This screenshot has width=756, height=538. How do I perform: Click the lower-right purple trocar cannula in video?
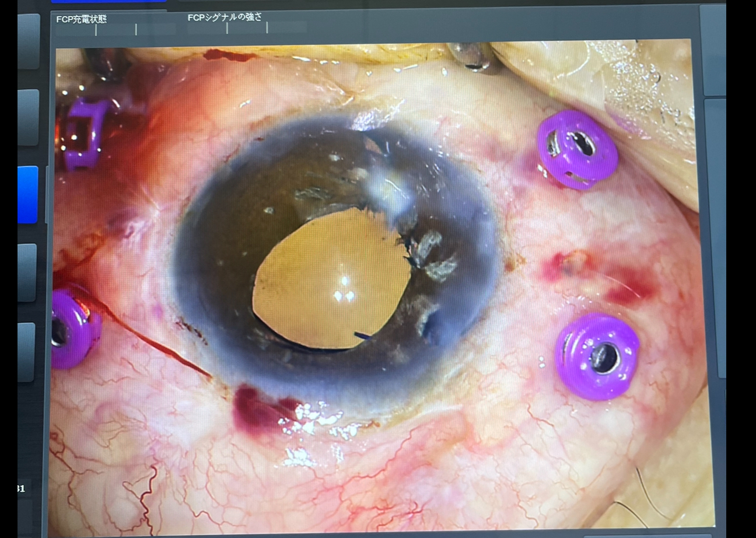(x=597, y=355)
